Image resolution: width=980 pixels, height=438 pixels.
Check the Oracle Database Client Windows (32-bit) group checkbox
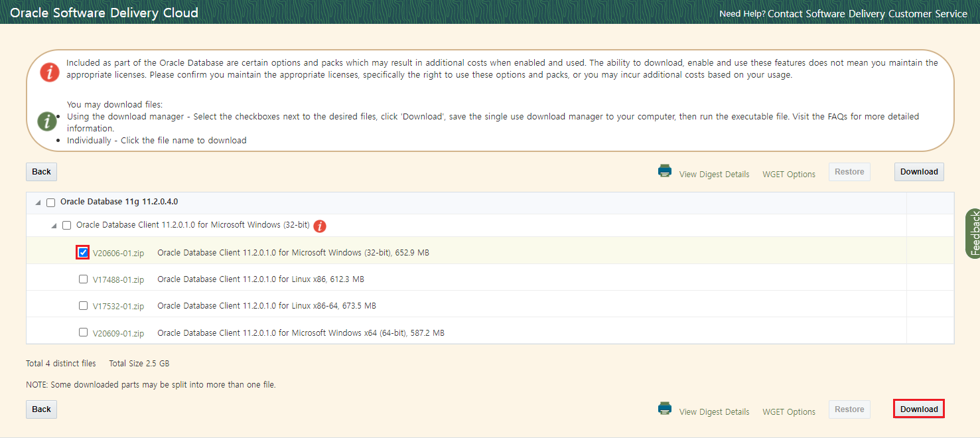coord(66,225)
